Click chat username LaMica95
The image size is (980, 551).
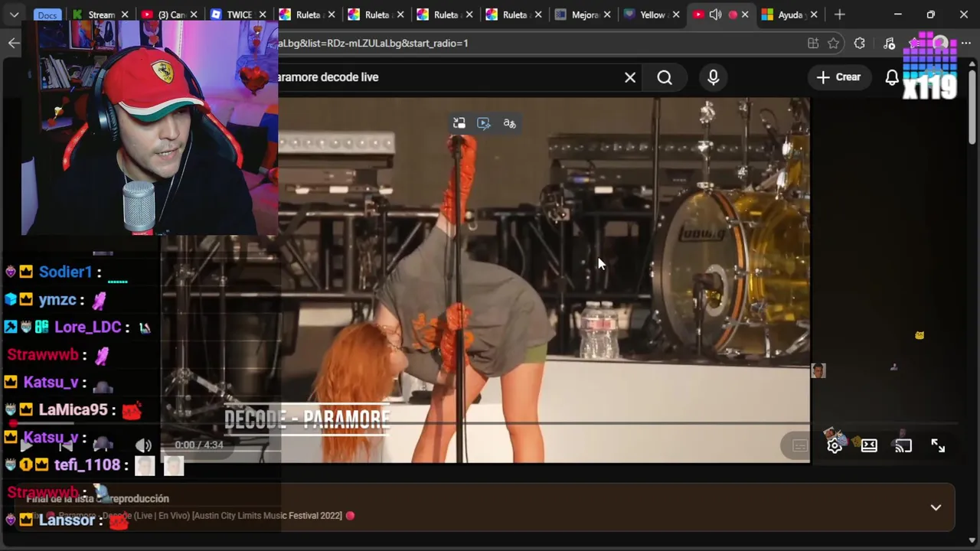[73, 409]
